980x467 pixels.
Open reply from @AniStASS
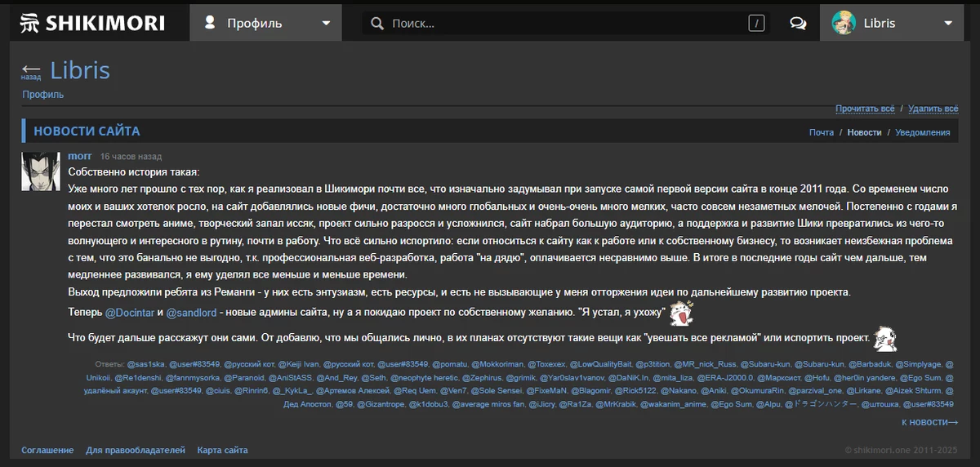click(x=290, y=378)
